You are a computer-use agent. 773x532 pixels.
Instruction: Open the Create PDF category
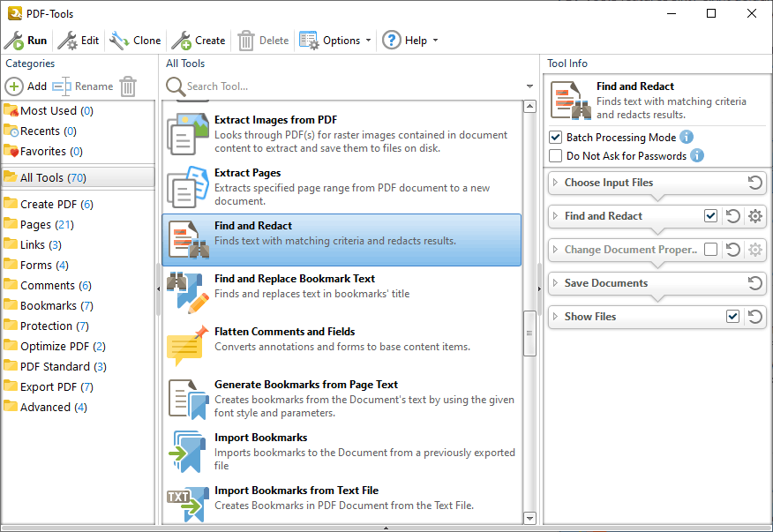(78, 204)
